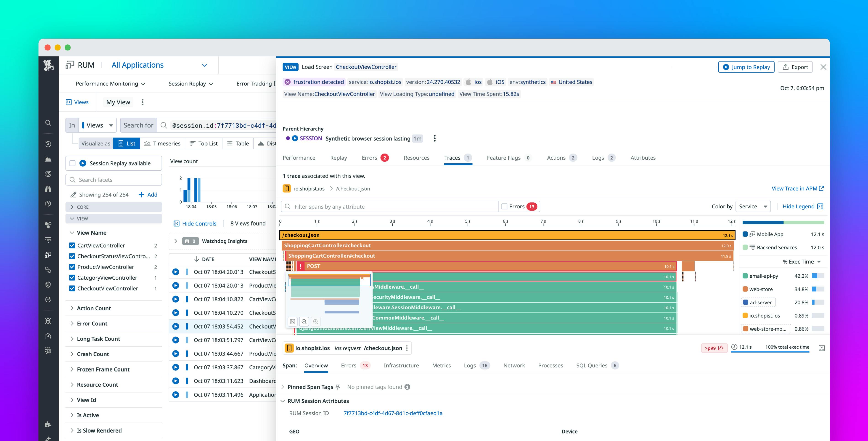Viewport: 868px width, 441px height.
Task: Select the binoculars Synthetic Monitoring sidebar icon
Action: click(x=48, y=189)
